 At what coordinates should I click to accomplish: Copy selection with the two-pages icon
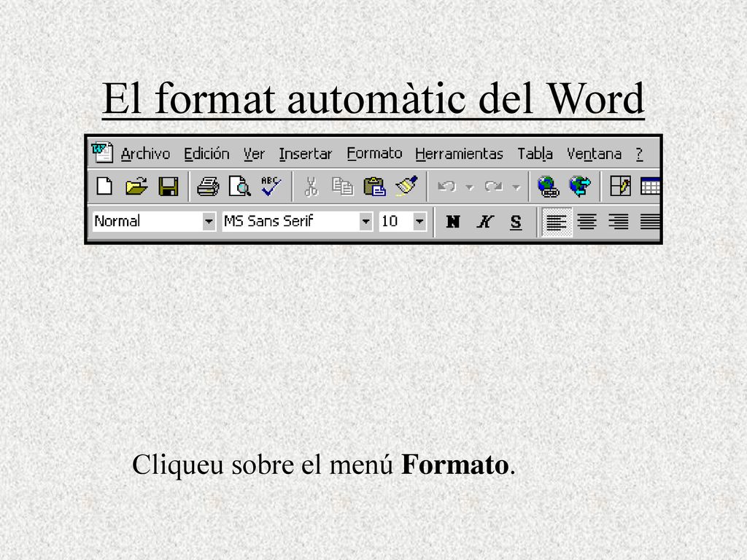click(343, 186)
